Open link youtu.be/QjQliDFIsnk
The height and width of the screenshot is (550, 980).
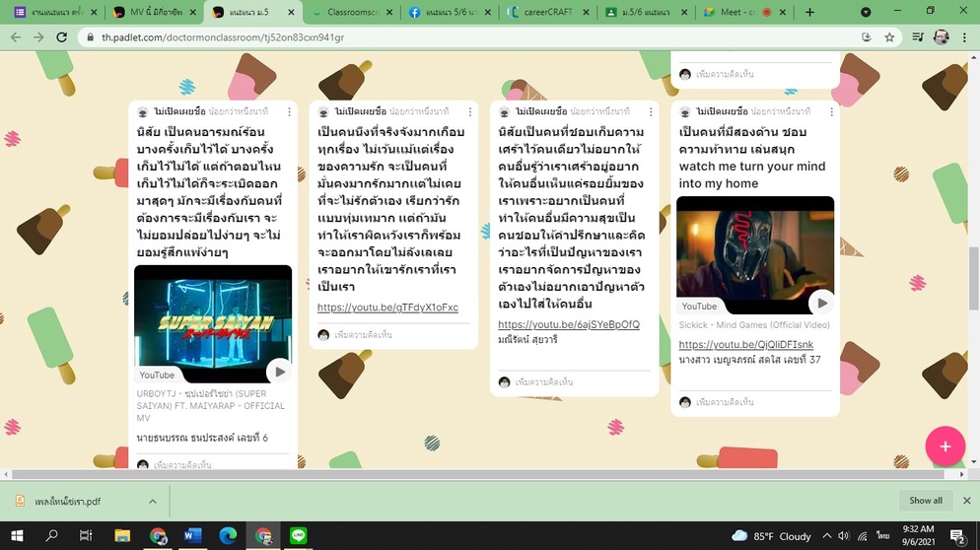(746, 344)
